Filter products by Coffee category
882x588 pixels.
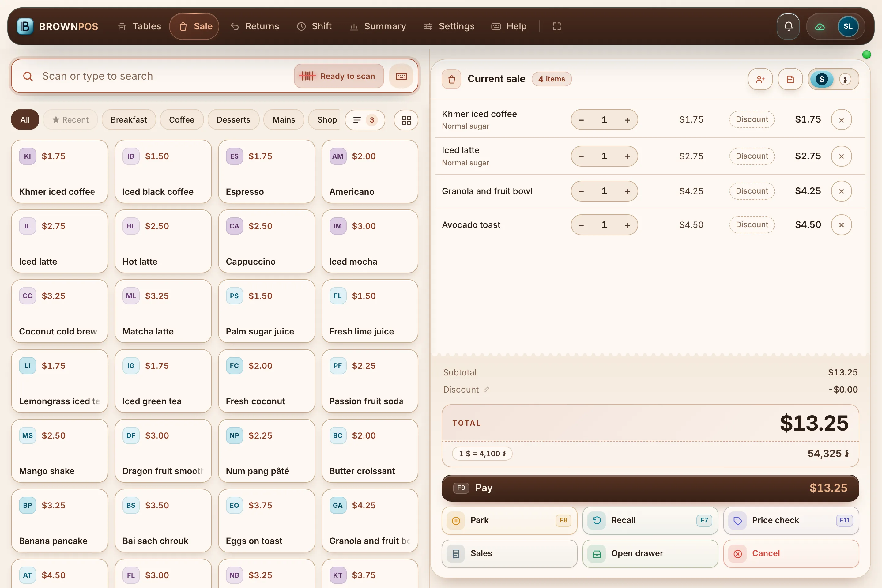coord(182,120)
